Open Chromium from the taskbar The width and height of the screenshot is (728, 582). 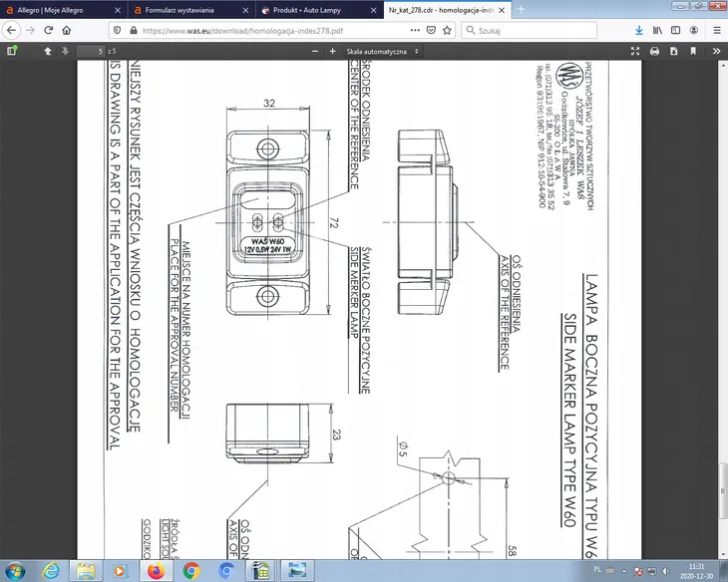tap(226, 570)
